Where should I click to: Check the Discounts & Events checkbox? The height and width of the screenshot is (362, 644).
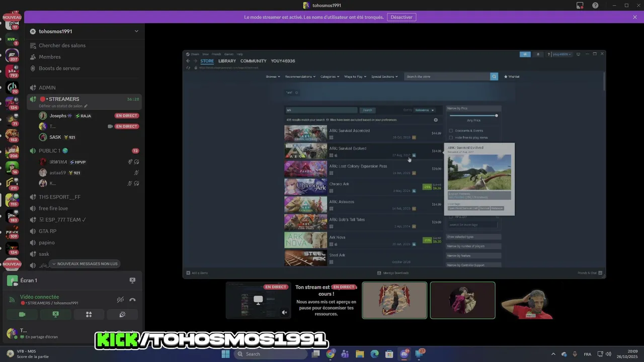451,131
